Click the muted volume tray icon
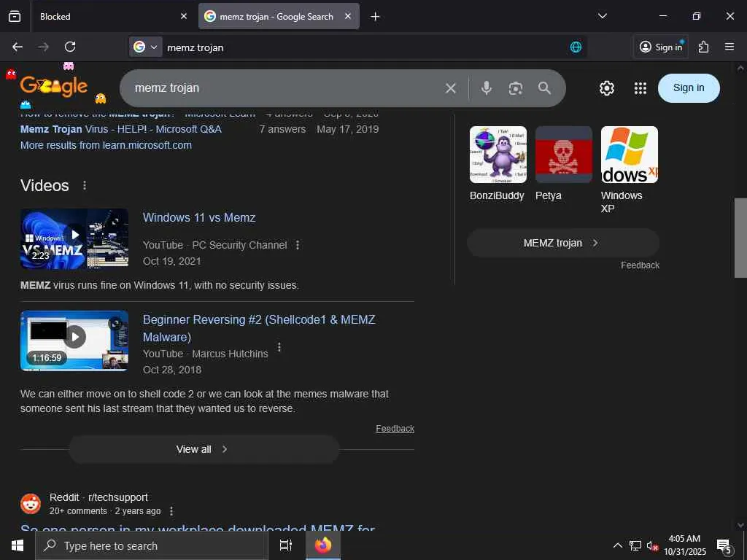Screen dimensions: 747x560 tap(652, 545)
